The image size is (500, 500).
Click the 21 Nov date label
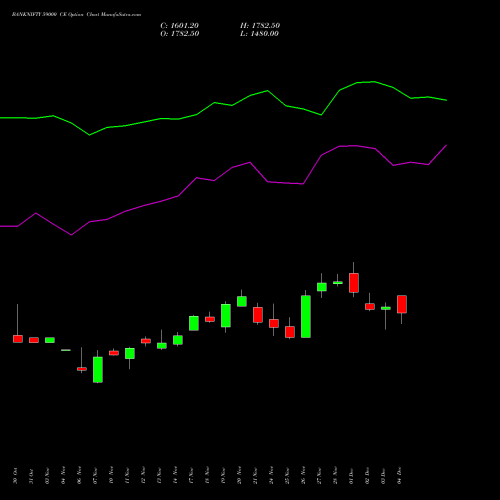coord(255,476)
